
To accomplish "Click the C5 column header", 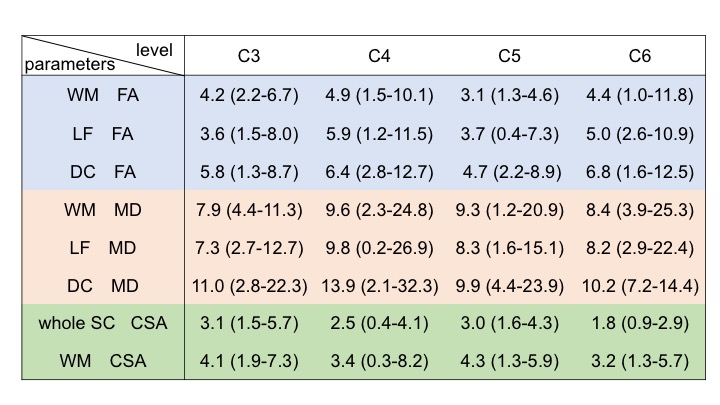I will pyautogui.click(x=506, y=57).
